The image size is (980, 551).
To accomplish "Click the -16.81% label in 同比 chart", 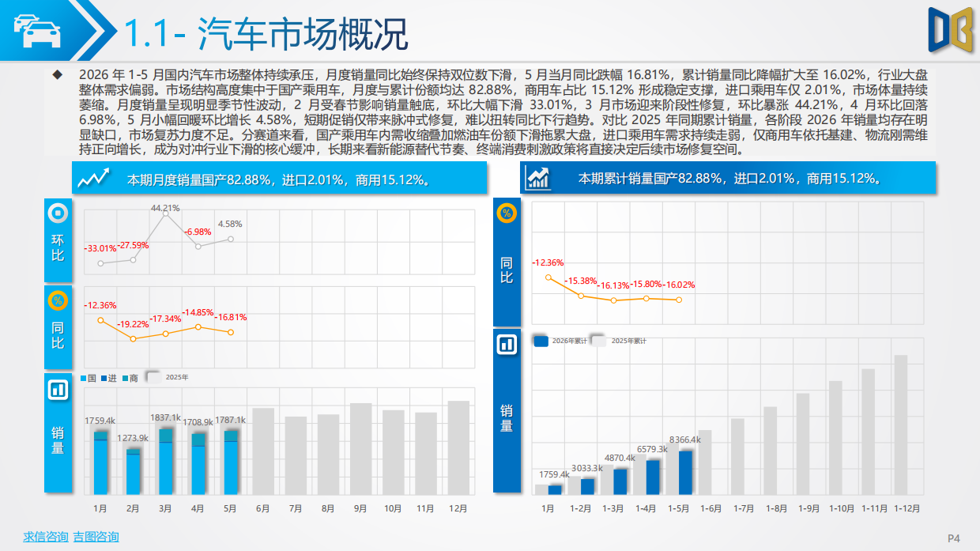I will (x=230, y=318).
